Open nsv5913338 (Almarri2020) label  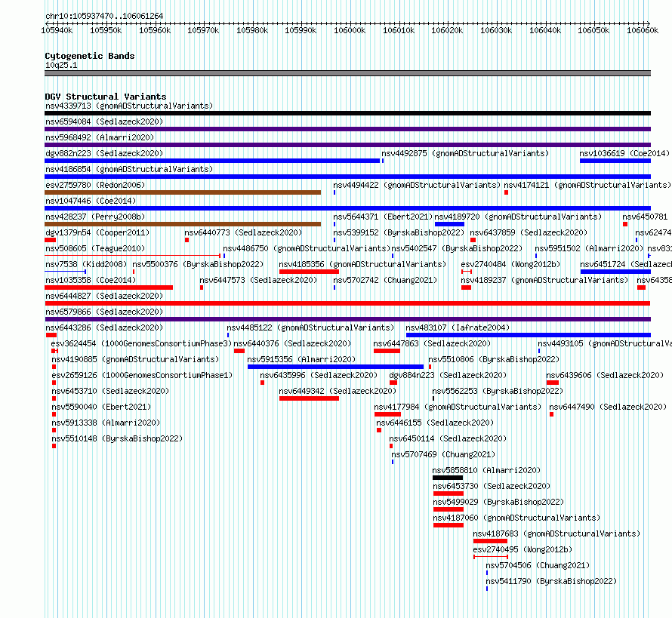(106, 423)
